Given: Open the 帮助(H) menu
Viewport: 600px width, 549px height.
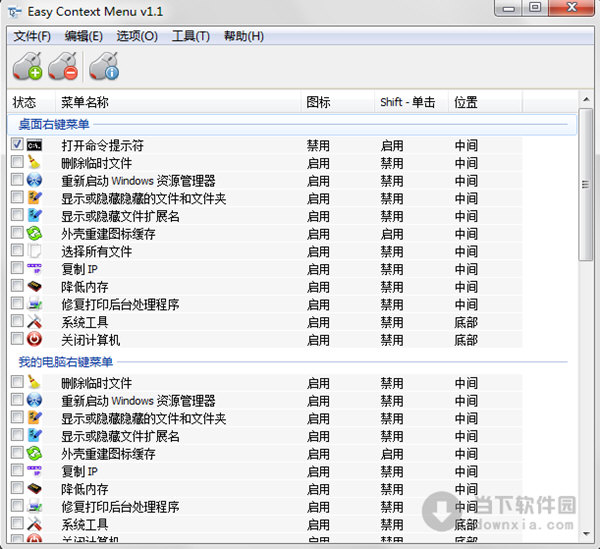Looking at the screenshot, I should (244, 36).
